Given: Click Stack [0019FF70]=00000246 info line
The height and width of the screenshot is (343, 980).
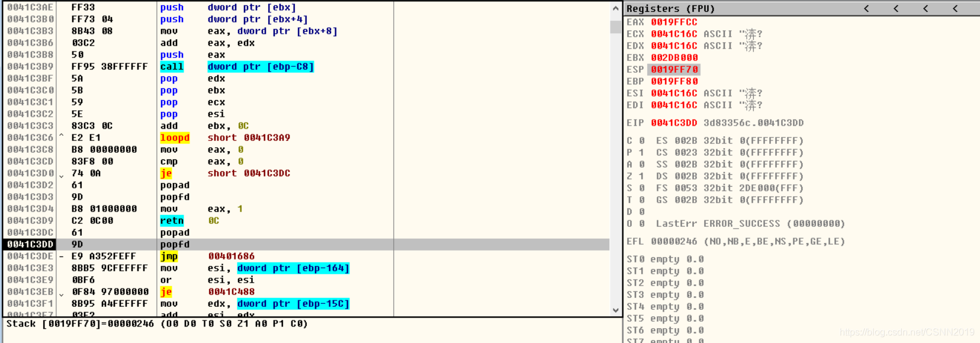Looking at the screenshot, I should pyautogui.click(x=157, y=323).
